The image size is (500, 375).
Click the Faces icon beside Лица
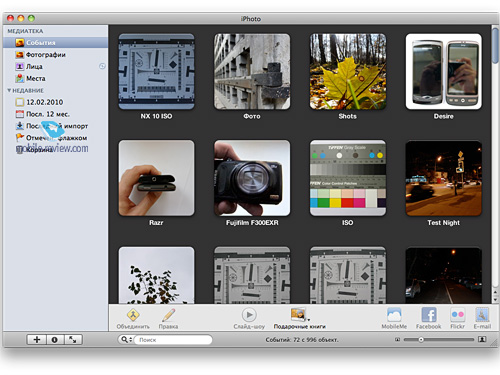(x=20, y=67)
